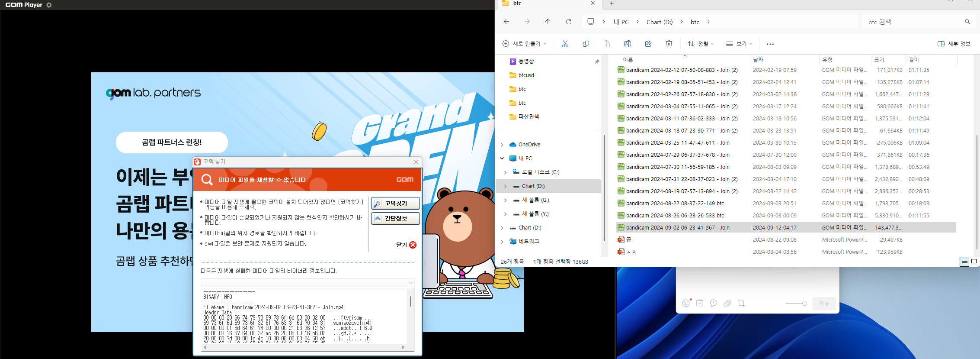
Task: Switch to details list view in status bar
Action: coord(964,262)
